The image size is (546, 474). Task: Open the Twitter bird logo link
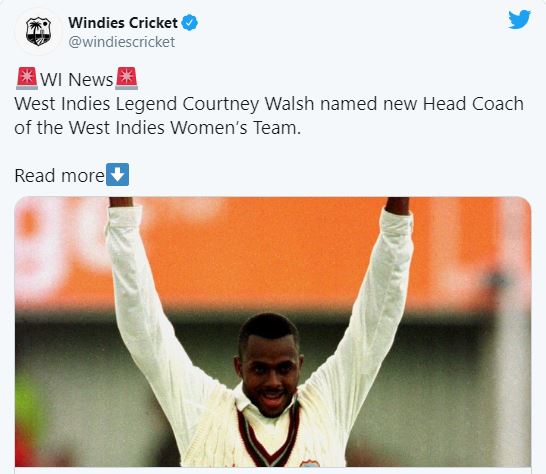click(x=519, y=20)
